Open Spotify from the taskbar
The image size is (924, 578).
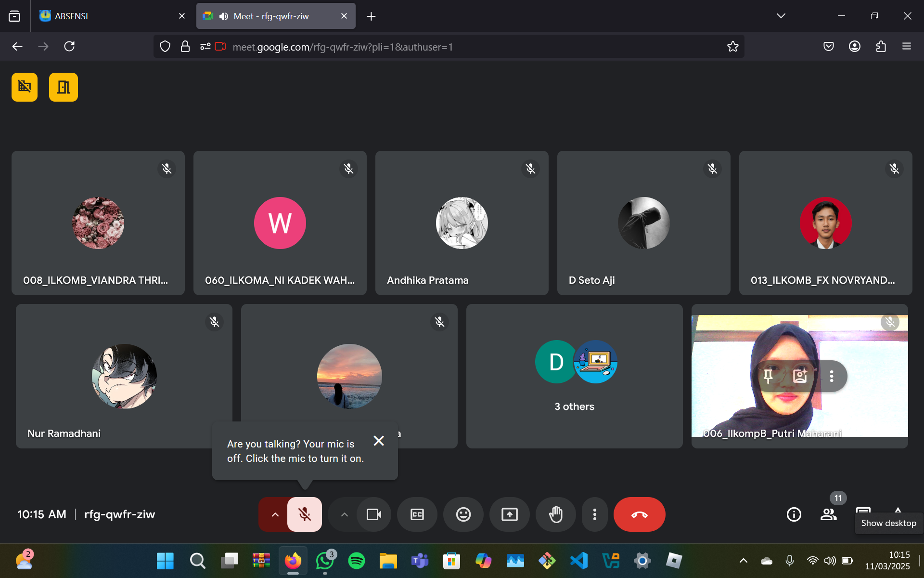pyautogui.click(x=357, y=561)
